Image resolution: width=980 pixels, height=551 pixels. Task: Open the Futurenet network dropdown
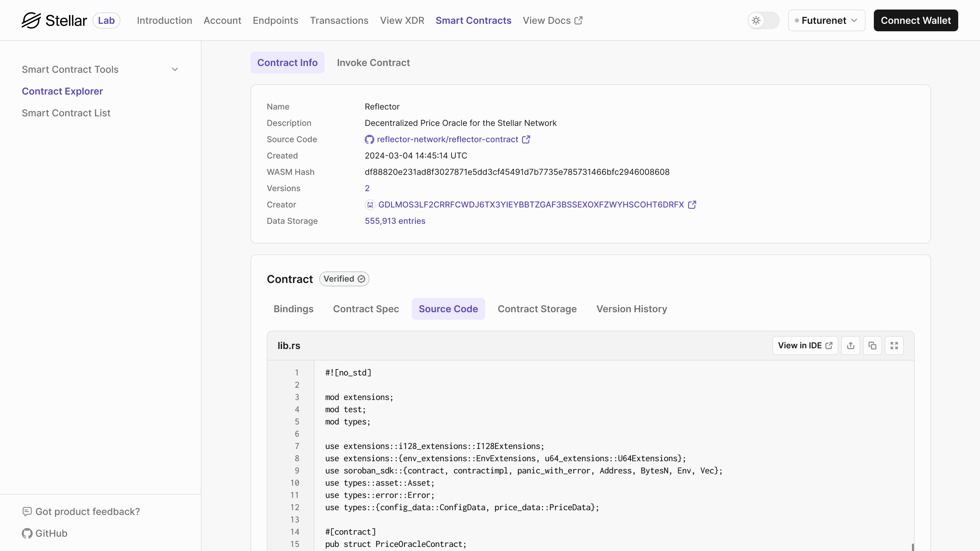point(826,20)
